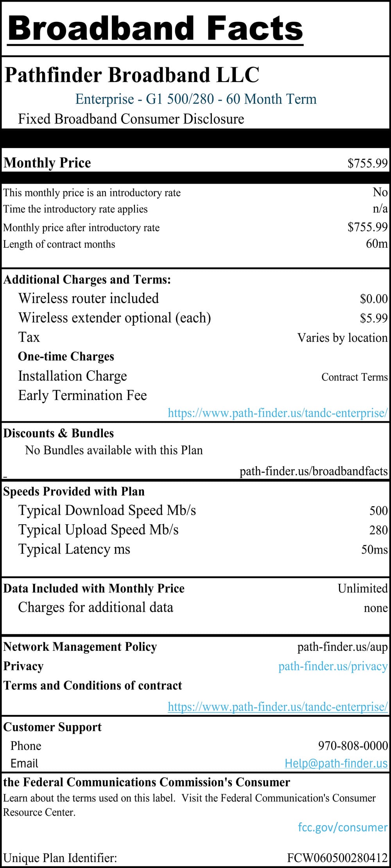Visit the path-finder.us/privacy link
The image size is (391, 868).
coord(333,666)
